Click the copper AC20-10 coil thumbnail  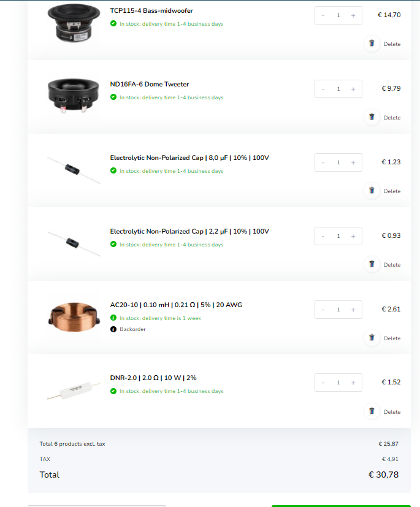[x=74, y=317]
